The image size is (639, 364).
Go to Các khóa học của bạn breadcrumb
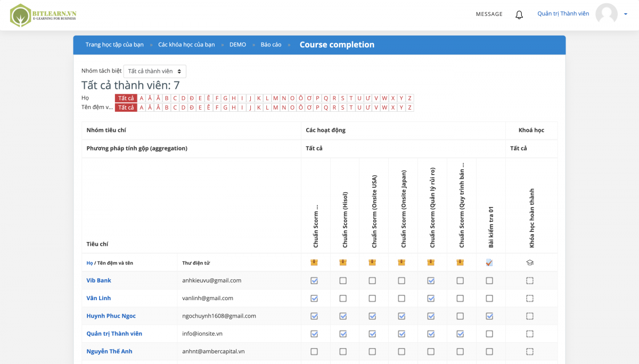[x=186, y=45]
